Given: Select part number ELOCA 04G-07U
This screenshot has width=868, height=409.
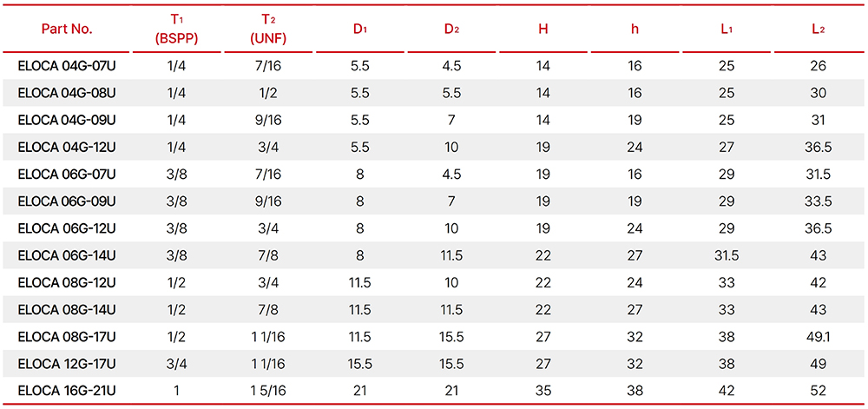Looking at the screenshot, I should click(x=67, y=66).
